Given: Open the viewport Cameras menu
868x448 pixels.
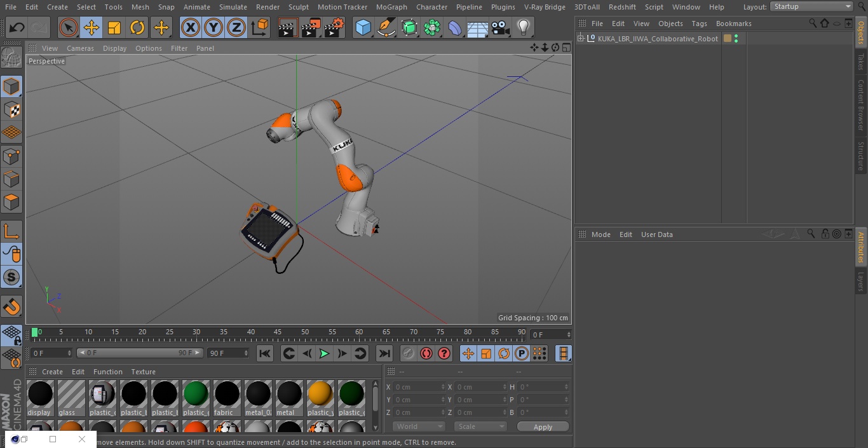Looking at the screenshot, I should tap(80, 48).
